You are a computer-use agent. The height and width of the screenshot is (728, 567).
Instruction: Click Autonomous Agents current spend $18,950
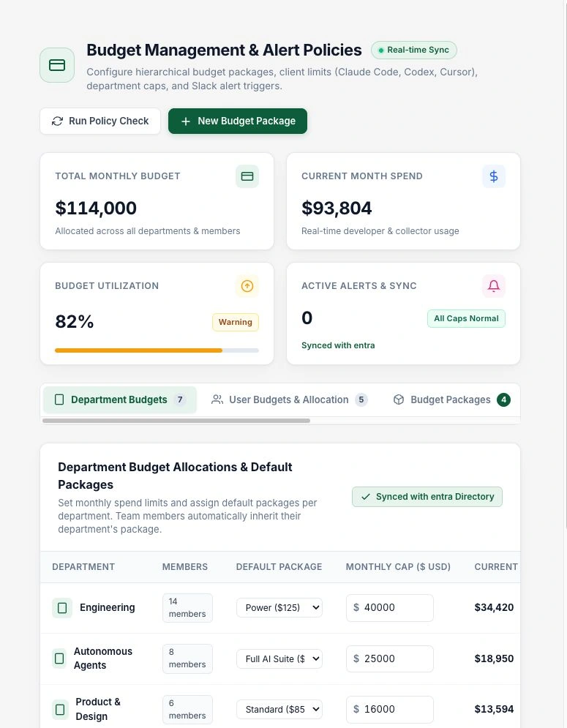point(494,658)
